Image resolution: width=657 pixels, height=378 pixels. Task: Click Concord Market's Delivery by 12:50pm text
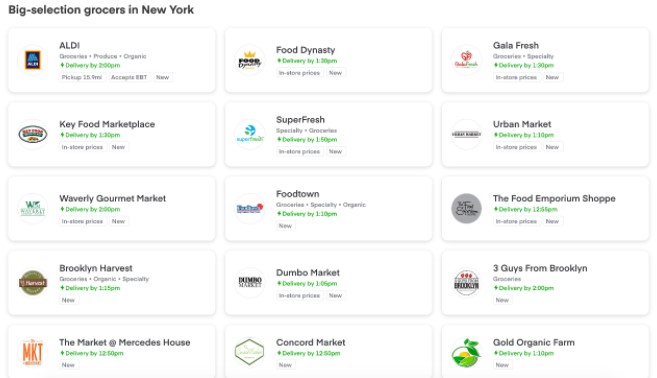click(x=309, y=353)
